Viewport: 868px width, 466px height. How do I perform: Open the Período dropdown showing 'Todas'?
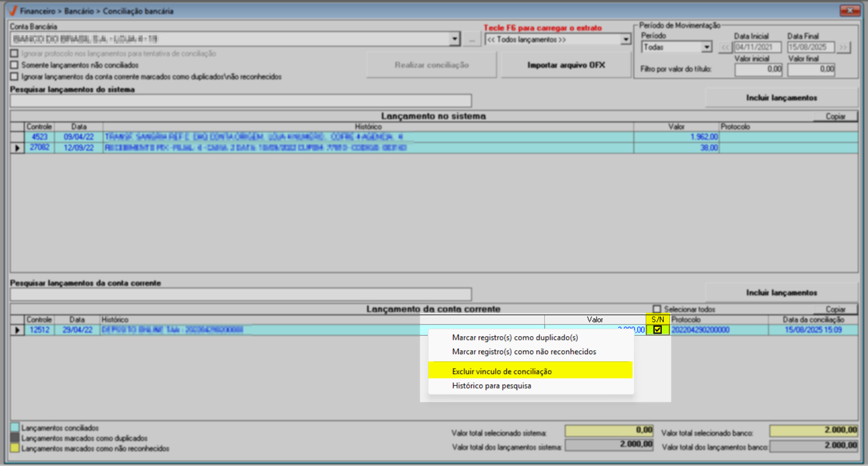point(707,47)
